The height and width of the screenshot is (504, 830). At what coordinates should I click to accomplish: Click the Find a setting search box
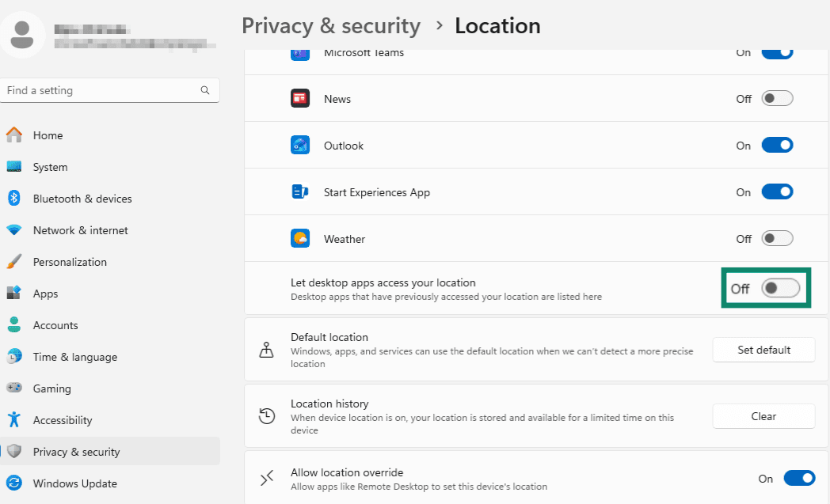(x=110, y=90)
